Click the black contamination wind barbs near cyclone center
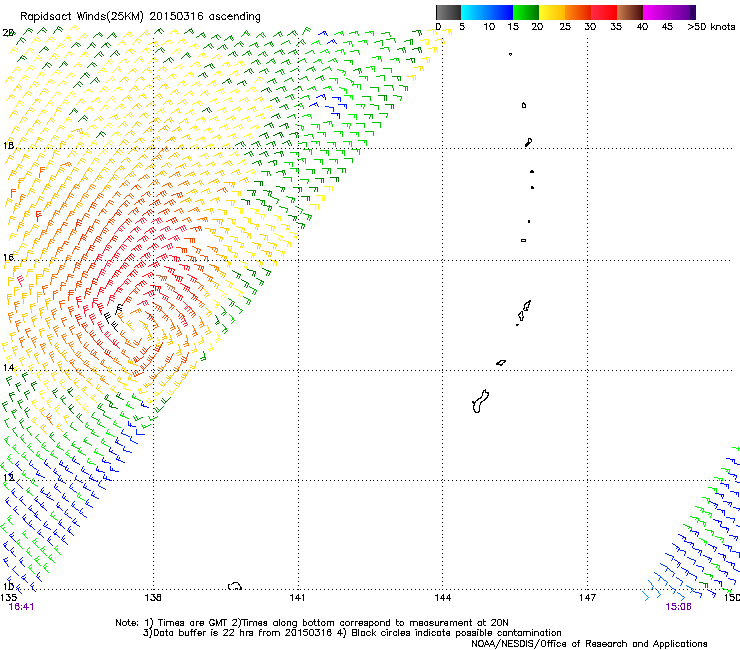This screenshot has width=740, height=650. coord(112,318)
